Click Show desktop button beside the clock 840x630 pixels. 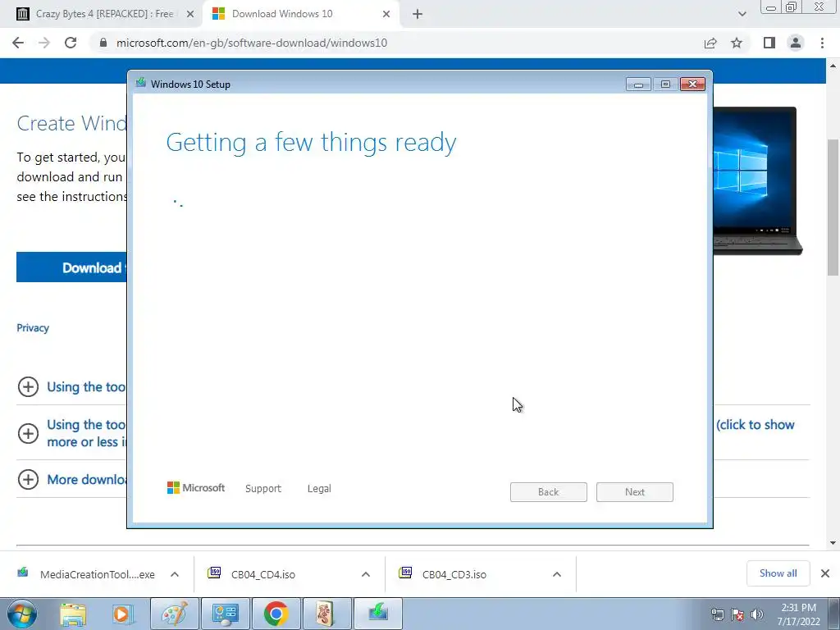click(x=834, y=614)
